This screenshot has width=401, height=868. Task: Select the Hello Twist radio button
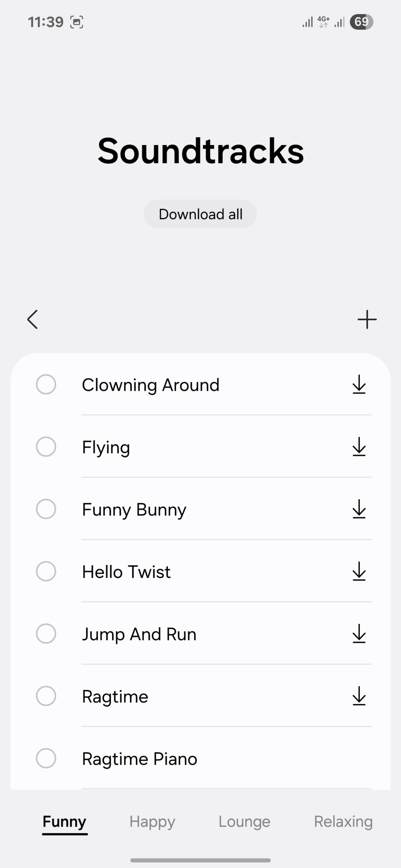[x=46, y=571]
